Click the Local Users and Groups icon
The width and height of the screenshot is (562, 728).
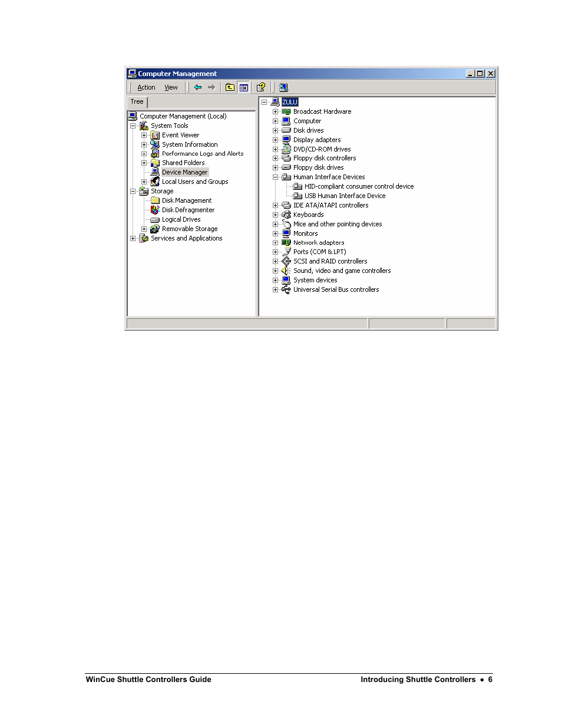pos(155,182)
